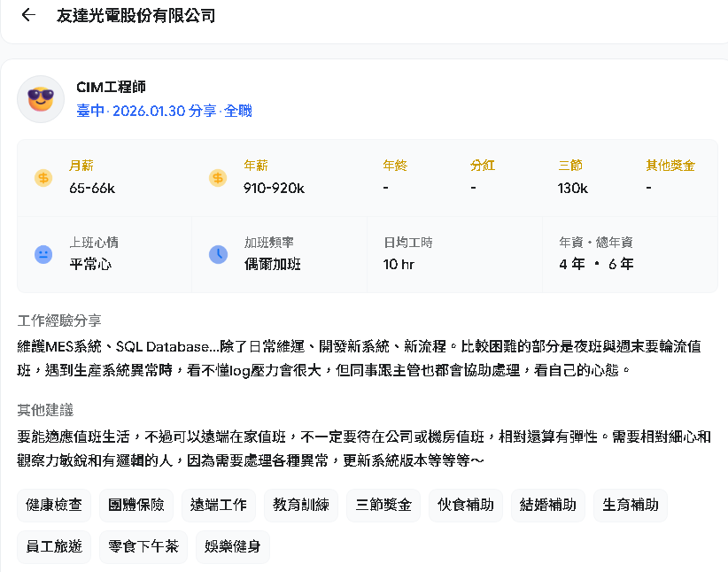Select the 員工旅遊 benefit tag

point(54,546)
